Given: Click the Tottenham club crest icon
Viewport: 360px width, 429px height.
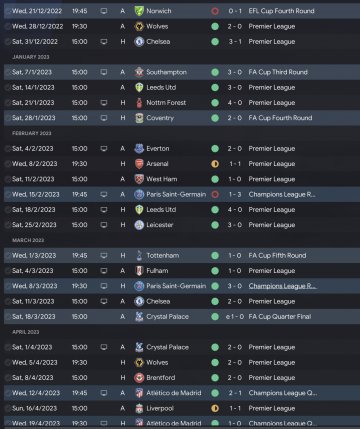Looking at the screenshot, I should [x=139, y=255].
